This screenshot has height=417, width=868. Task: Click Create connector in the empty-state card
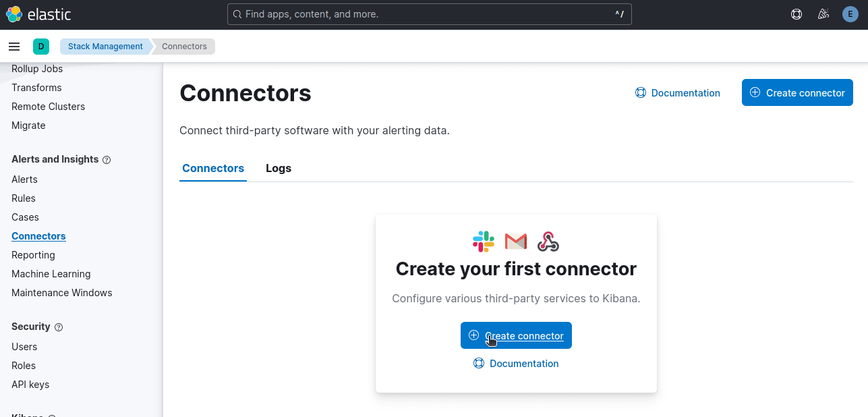(x=516, y=335)
